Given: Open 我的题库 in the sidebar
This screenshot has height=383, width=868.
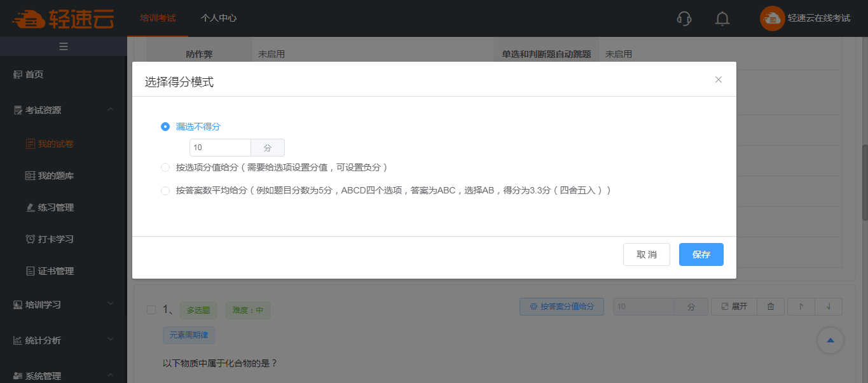Looking at the screenshot, I should point(55,176).
